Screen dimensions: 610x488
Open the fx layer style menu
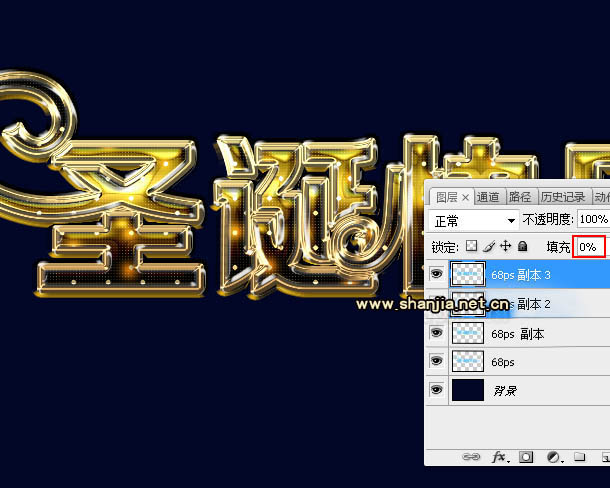(499, 457)
